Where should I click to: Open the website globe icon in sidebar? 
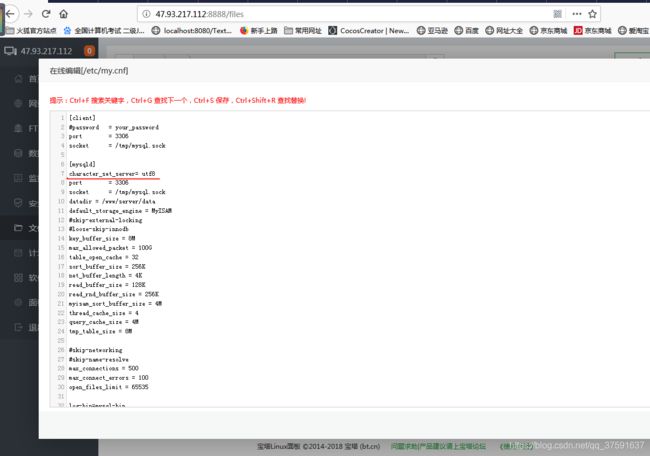coord(18,103)
